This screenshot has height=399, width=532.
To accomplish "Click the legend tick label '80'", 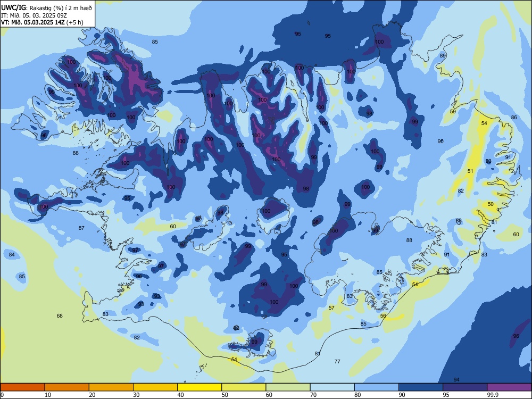I will [x=358, y=395].
